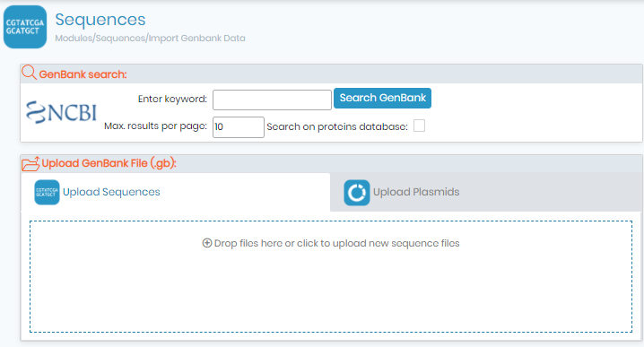Screen dimensions: 644x347
Task: Click the GenBank search magnifier icon
Action: coord(29,73)
